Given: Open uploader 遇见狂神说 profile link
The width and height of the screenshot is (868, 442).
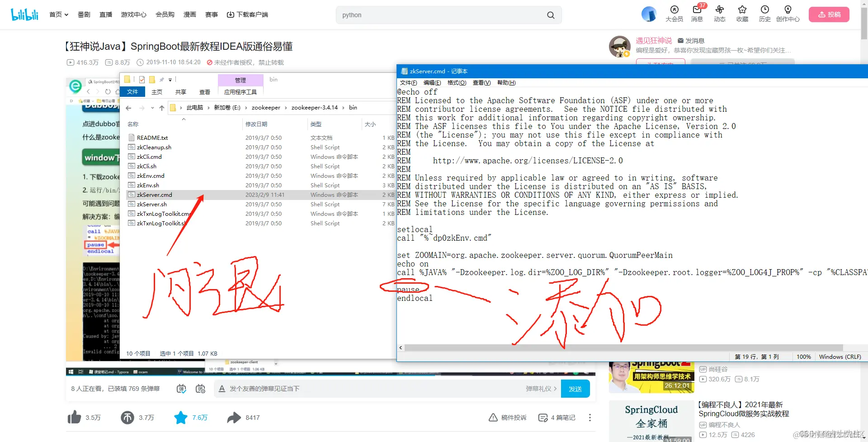Looking at the screenshot, I should [654, 41].
